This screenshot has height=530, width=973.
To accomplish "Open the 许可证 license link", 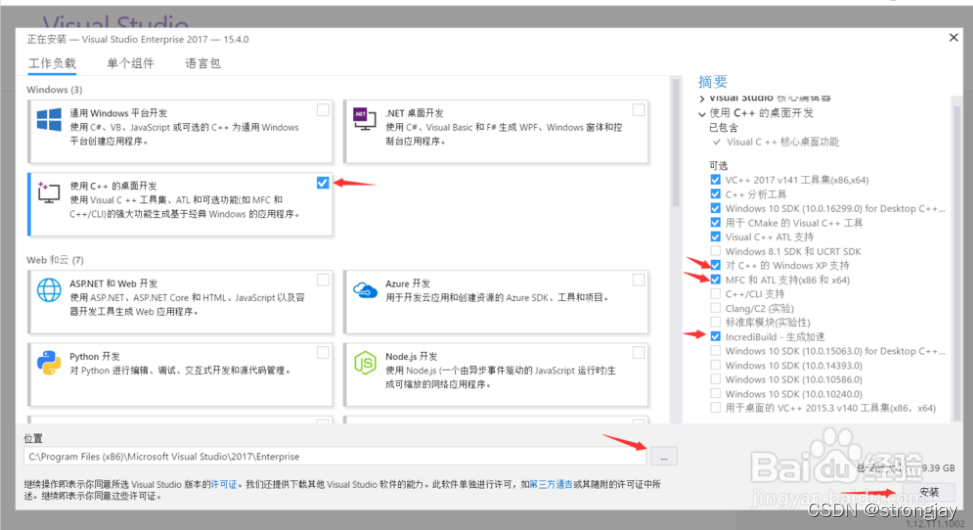I will [224, 485].
